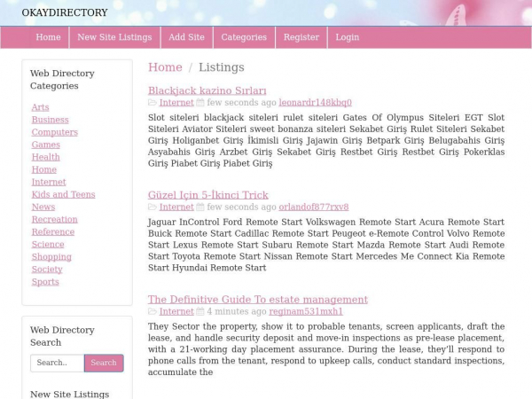Open the Add Site page
532x399 pixels.
coord(186,37)
